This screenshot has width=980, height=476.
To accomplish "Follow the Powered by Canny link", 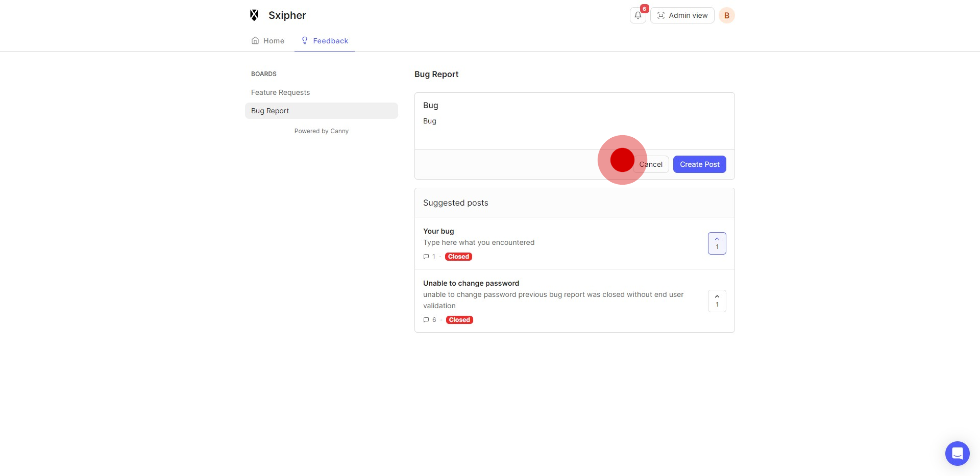I will 322,131.
